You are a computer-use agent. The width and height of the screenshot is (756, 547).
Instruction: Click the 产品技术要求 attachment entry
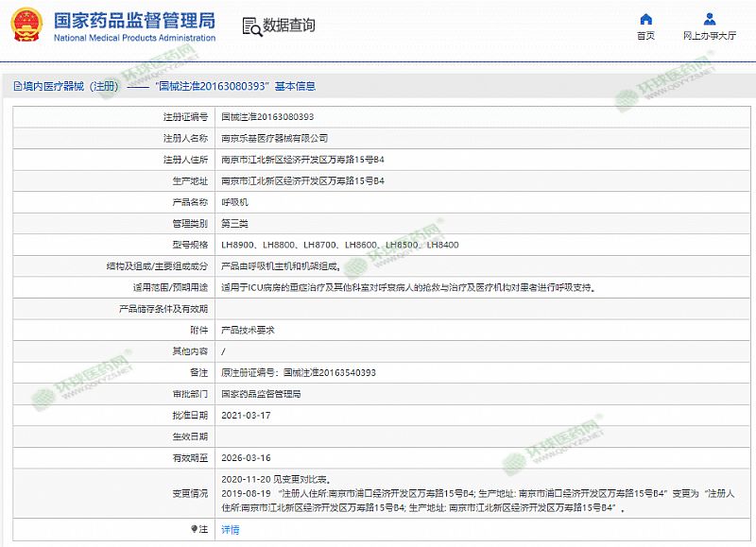[x=248, y=331]
